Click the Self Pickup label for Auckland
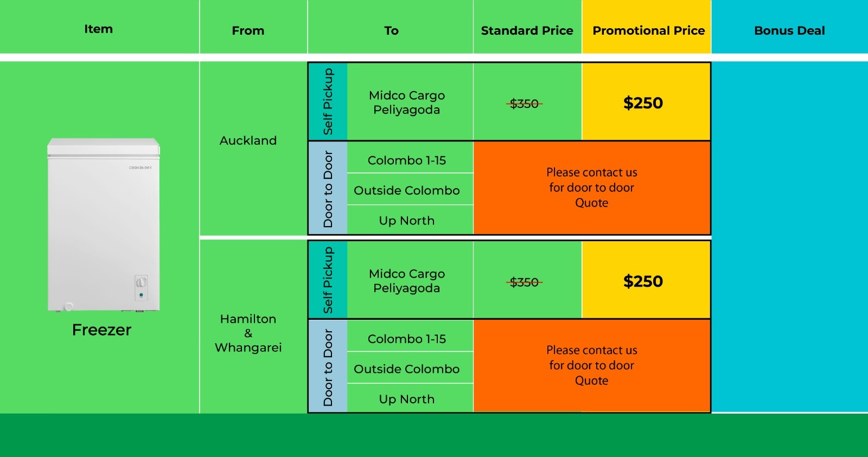This screenshot has height=457, width=868. pyautogui.click(x=328, y=101)
